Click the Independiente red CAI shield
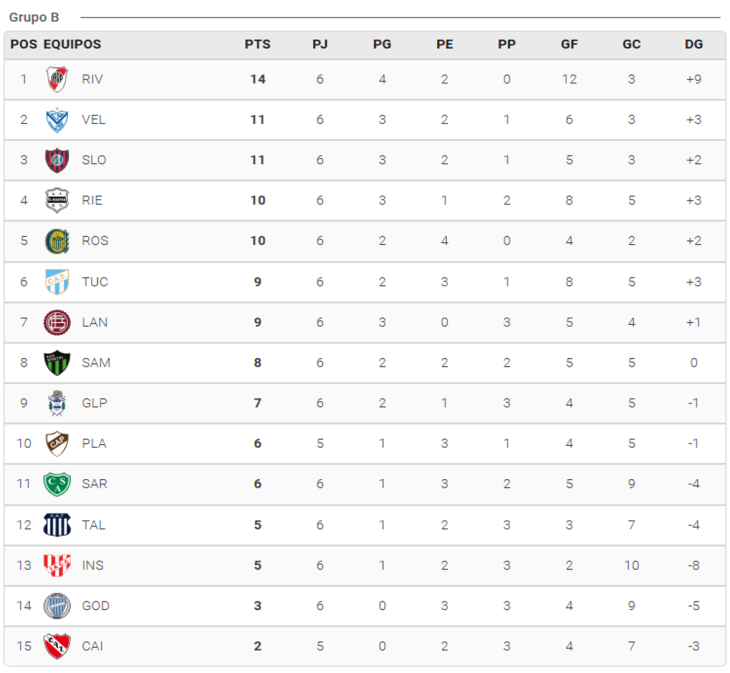Viewport: 730px width, 673px height. [57, 646]
